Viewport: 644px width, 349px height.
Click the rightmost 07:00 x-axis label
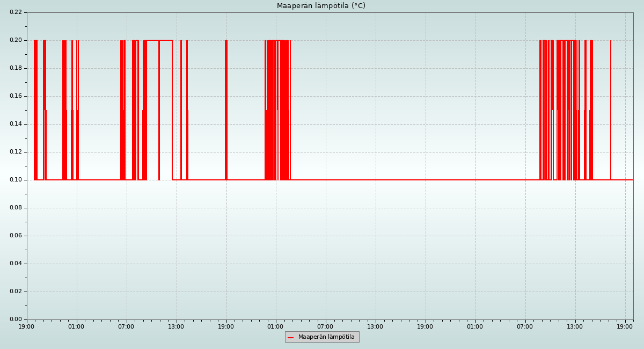[525, 326]
